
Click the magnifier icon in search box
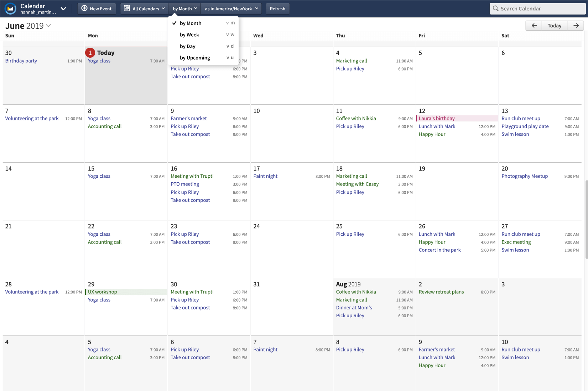pos(495,8)
